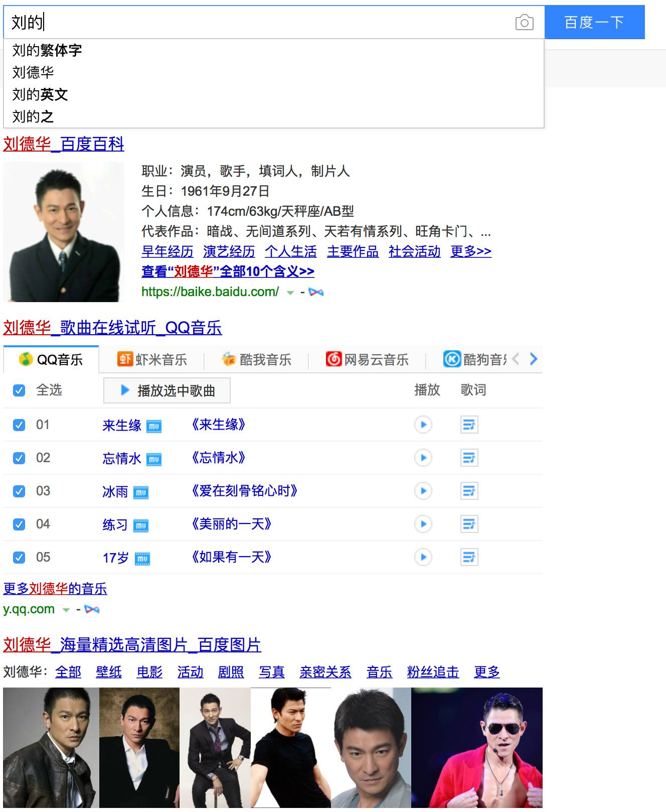Open 刘德华_百度百科 result title
Screen dimensions: 666x812
point(64,144)
